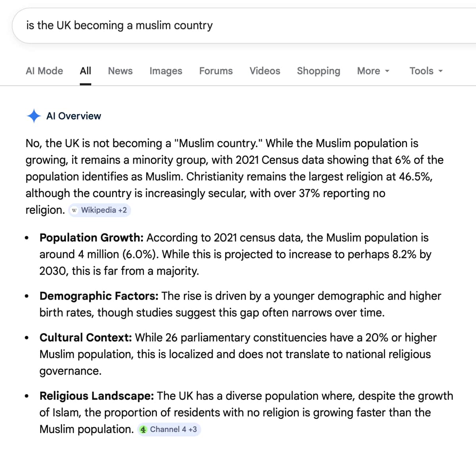Click the Population Growth bullet heading

pos(91,238)
